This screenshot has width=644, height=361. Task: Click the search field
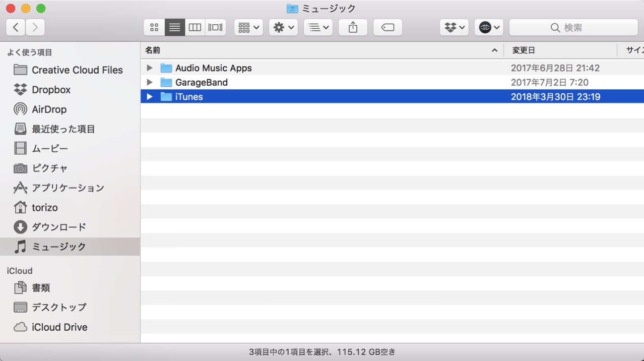(573, 27)
